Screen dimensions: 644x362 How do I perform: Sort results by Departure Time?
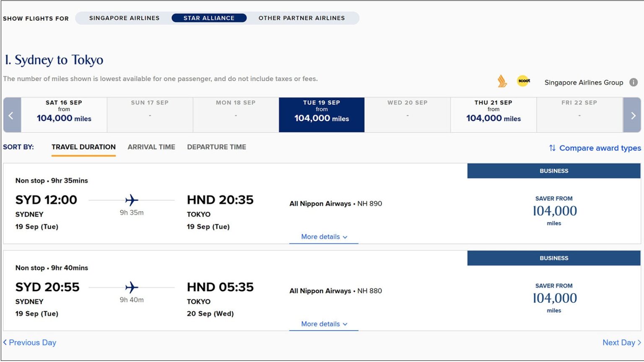point(217,147)
